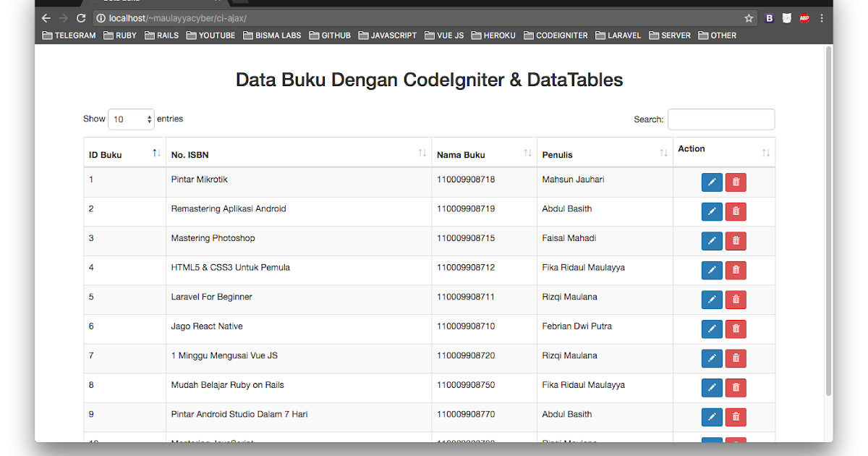Open the Show entries dropdown

click(x=131, y=119)
